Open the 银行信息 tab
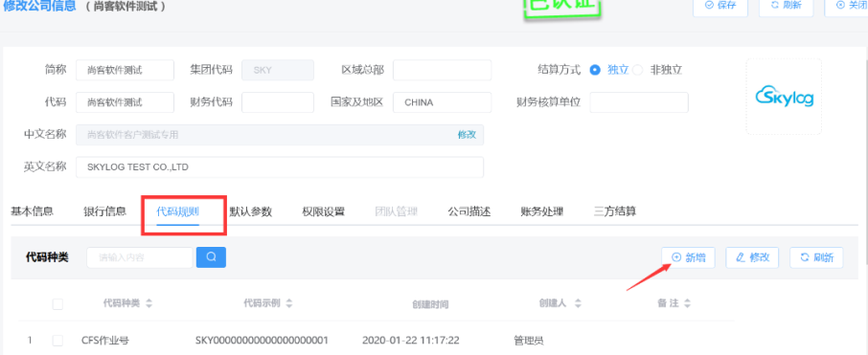This screenshot has height=355, width=868. click(105, 211)
